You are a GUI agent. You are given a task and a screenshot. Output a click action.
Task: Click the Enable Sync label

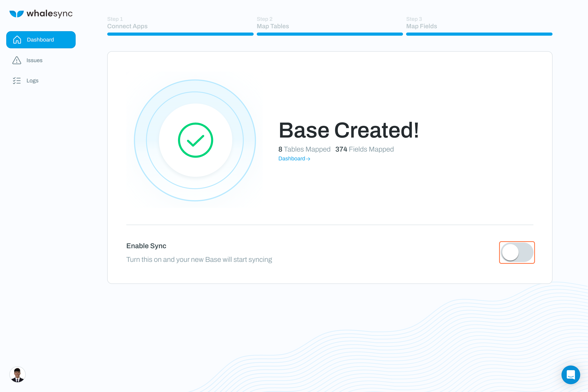pos(146,246)
